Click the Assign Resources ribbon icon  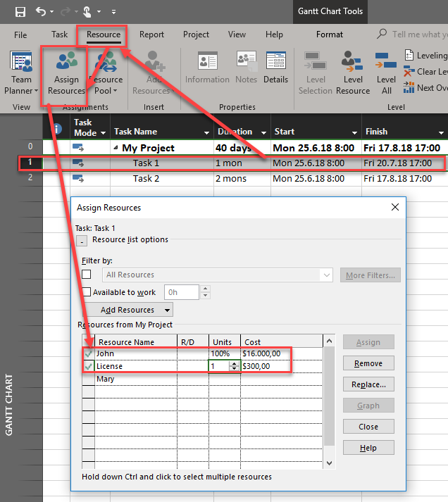66,75
